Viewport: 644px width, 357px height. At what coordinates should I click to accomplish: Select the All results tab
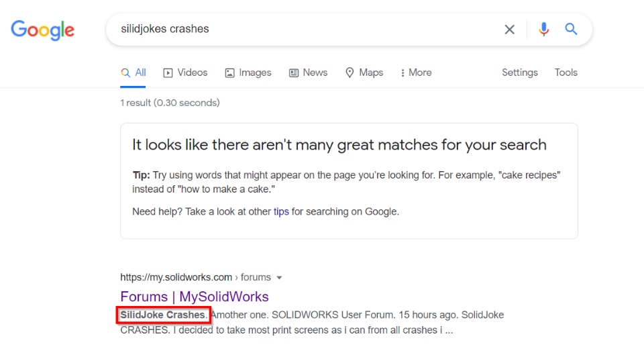click(133, 72)
